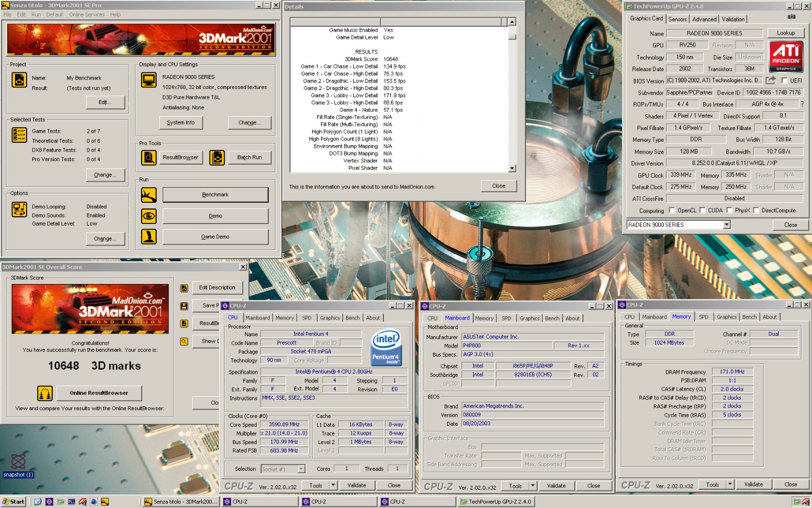Select Bench tab in CPU-Z Mainboard window
This screenshot has width=812, height=508.
point(552,318)
